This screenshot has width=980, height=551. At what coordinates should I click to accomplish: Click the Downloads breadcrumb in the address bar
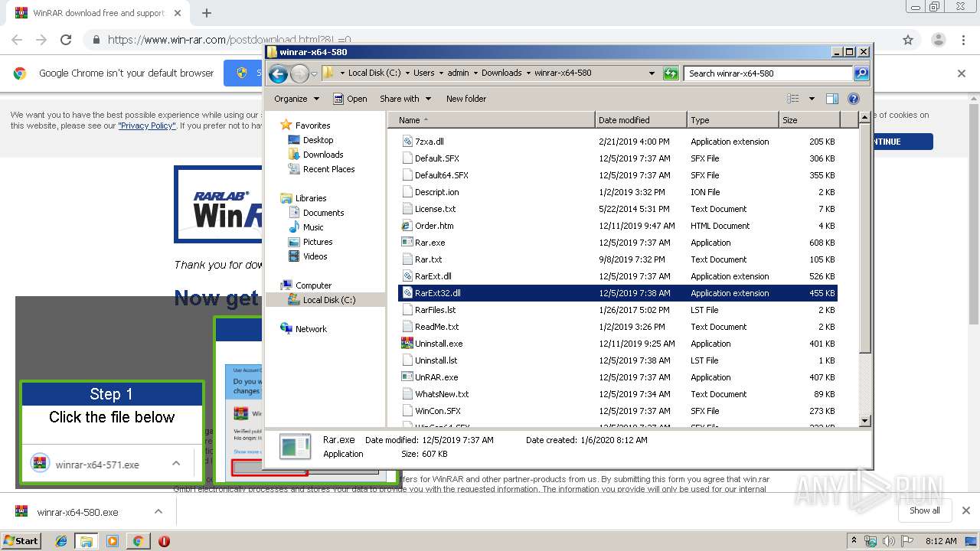(501, 73)
